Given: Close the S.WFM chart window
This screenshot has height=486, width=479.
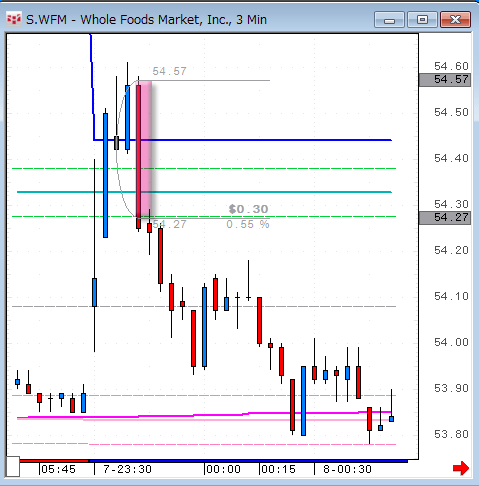Looking at the screenshot, I should (455, 20).
